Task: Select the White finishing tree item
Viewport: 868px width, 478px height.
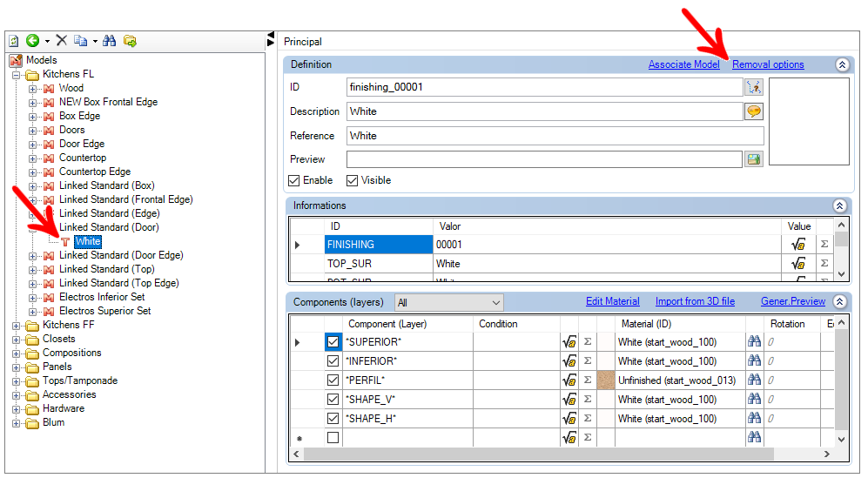Action: point(88,241)
